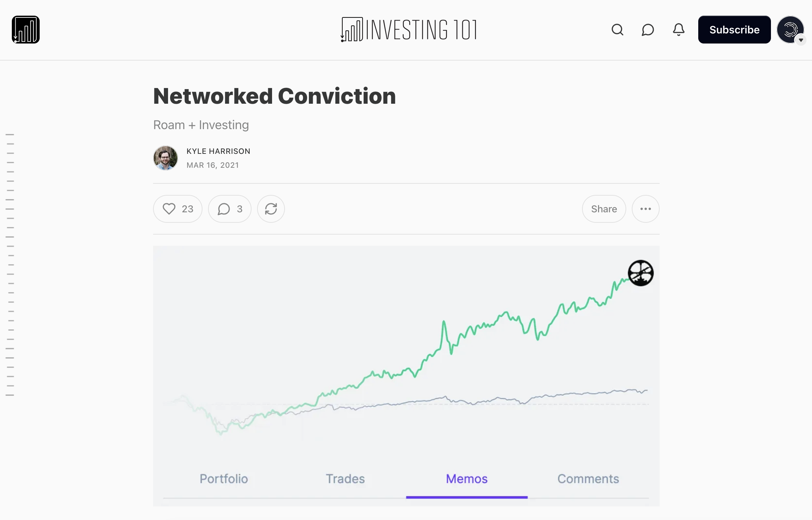812x520 pixels.
Task: Open the search magnifier icon
Action: pyautogui.click(x=618, y=30)
